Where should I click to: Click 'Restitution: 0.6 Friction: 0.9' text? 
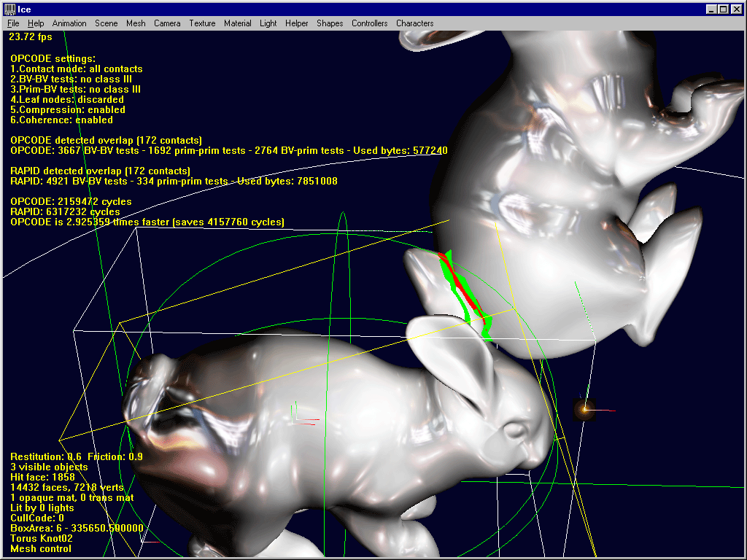click(x=77, y=456)
